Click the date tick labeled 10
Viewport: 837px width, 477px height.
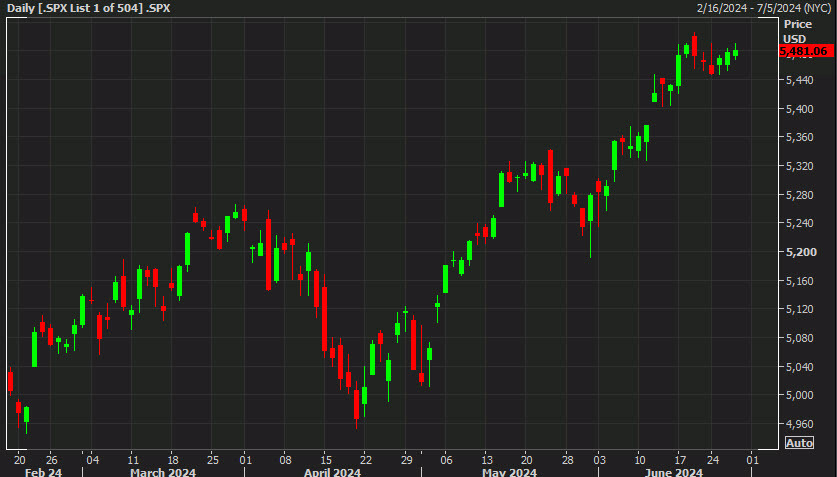[639, 459]
